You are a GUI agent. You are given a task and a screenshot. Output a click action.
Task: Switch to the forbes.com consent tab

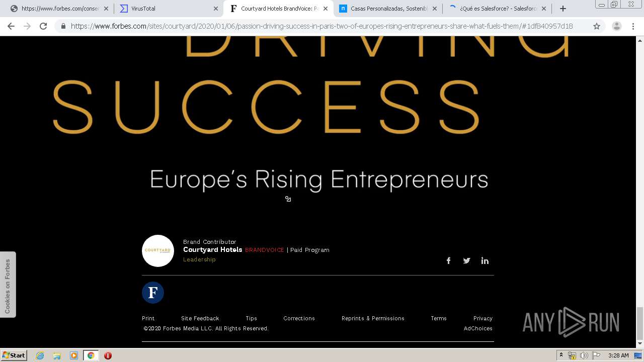click(x=58, y=9)
